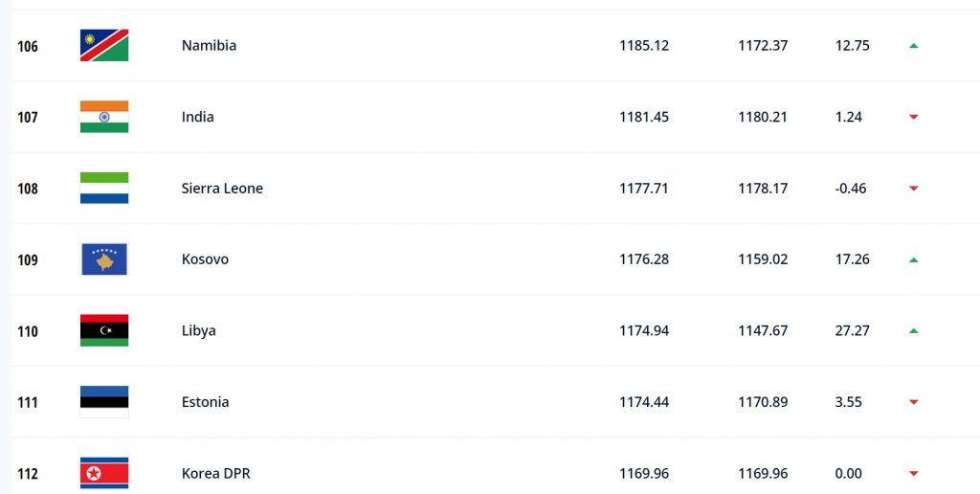Click Estonia's red down arrow
Screen dimensions: 980x494
[914, 402]
